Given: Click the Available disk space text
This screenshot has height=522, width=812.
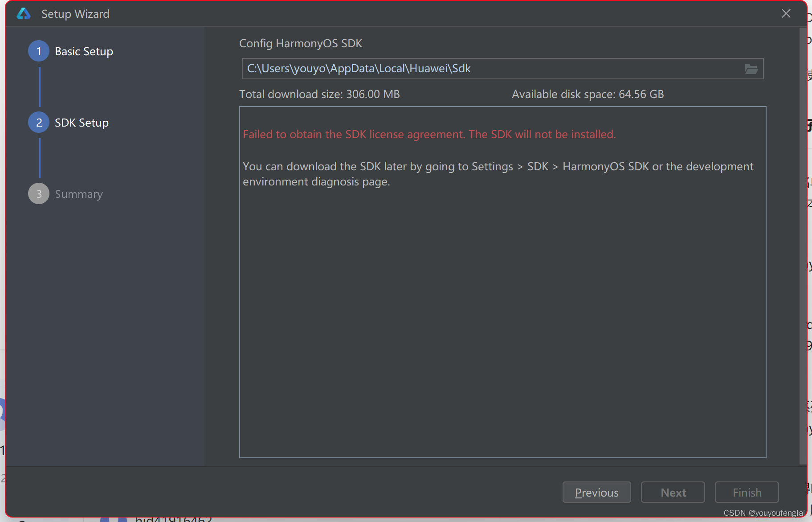Looking at the screenshot, I should click(588, 94).
